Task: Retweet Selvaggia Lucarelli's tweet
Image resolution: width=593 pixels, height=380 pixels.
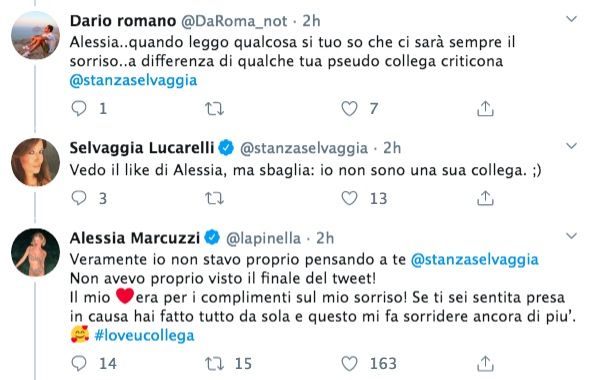Action: (214, 199)
